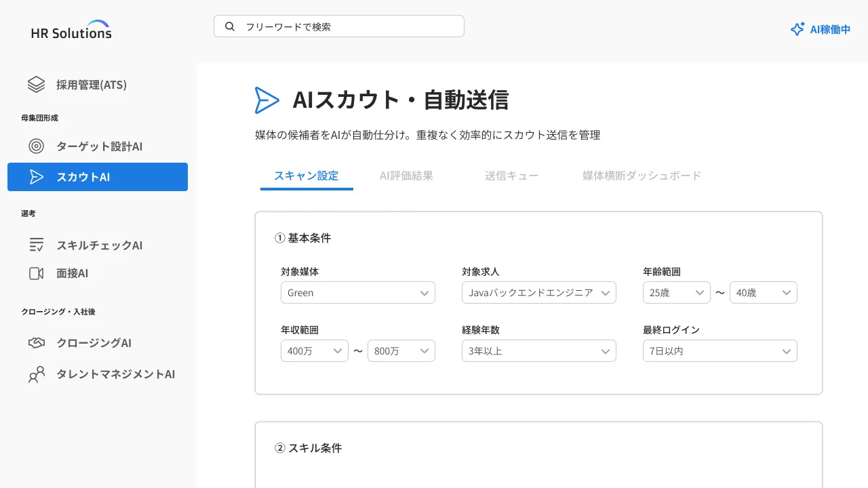
Task: Click the handshake closing icon
Action: tap(37, 343)
